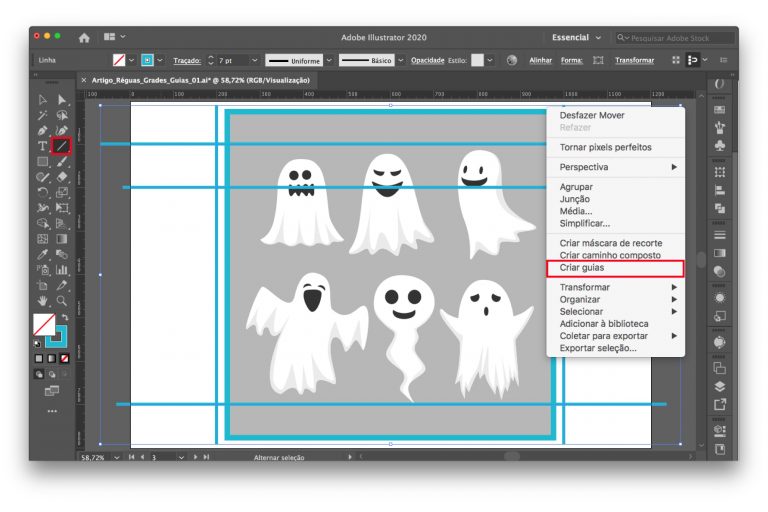Open the Transformar submenu in context menu
This screenshot has height=512, width=768.
point(615,287)
